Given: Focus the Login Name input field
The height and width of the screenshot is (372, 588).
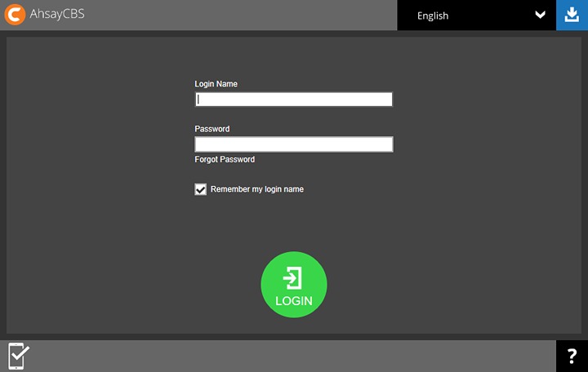Looking at the screenshot, I should pos(293,100).
